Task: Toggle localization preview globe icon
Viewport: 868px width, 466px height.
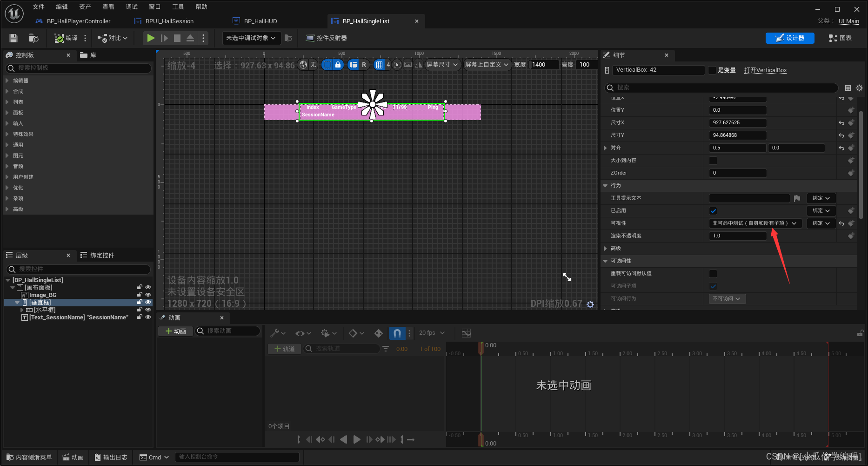Action: (x=304, y=65)
